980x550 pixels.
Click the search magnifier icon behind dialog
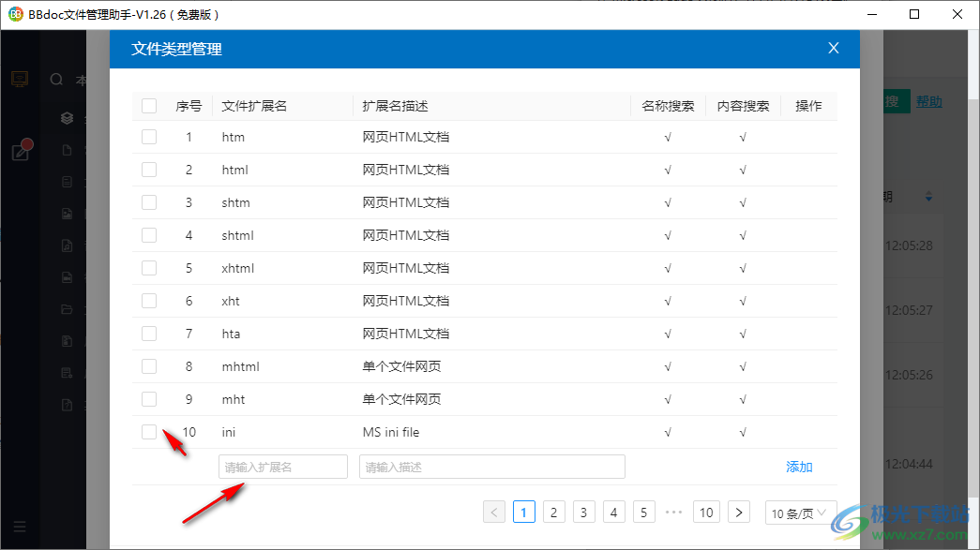point(56,80)
